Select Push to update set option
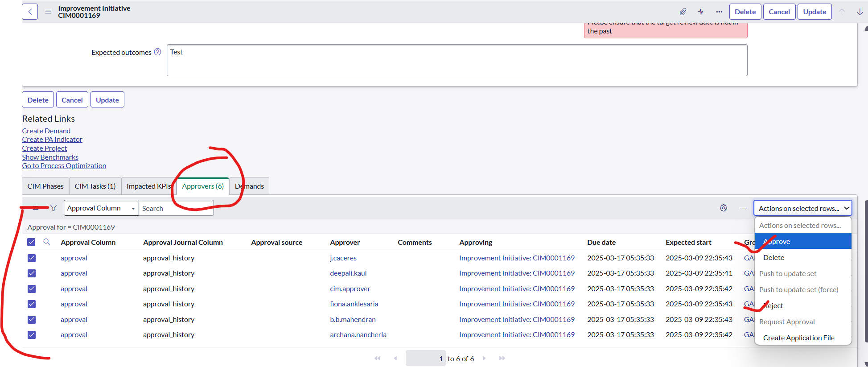Screen dimensions: 868x367 803,273
